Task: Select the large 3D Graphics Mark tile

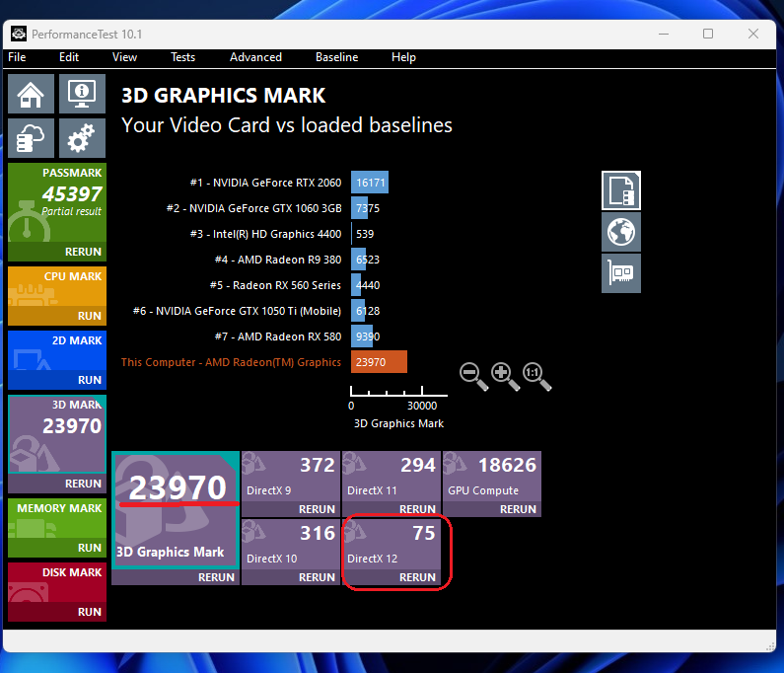Action: pos(176,510)
